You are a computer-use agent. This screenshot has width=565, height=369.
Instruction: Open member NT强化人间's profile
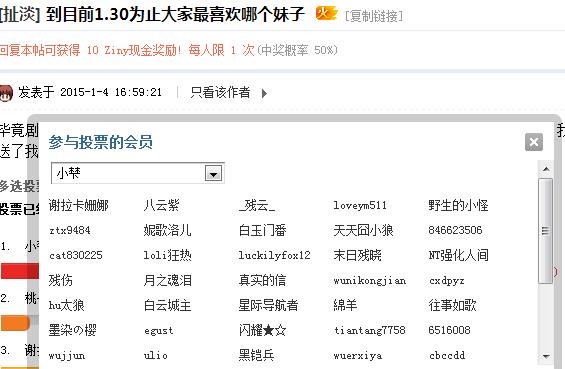[458, 255]
